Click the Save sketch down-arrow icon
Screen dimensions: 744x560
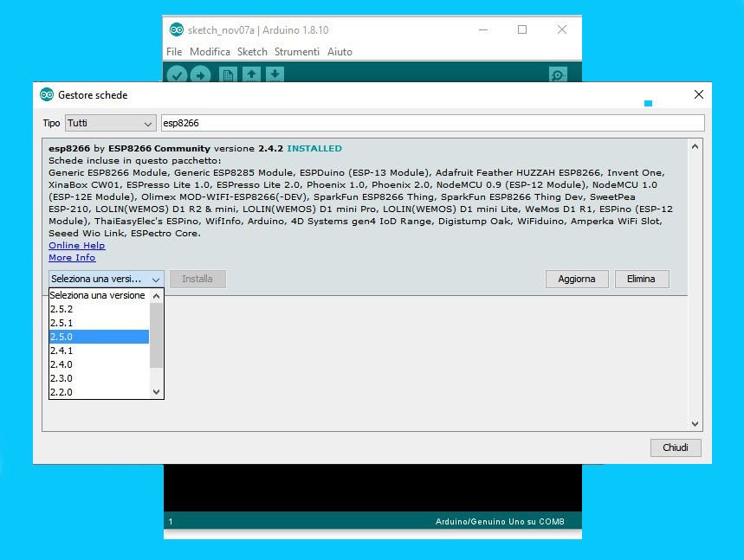[x=275, y=74]
